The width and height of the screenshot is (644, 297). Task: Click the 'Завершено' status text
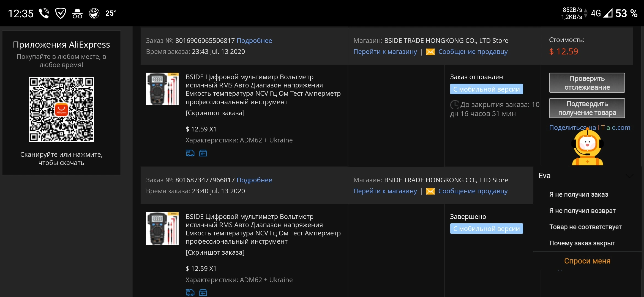468,217
